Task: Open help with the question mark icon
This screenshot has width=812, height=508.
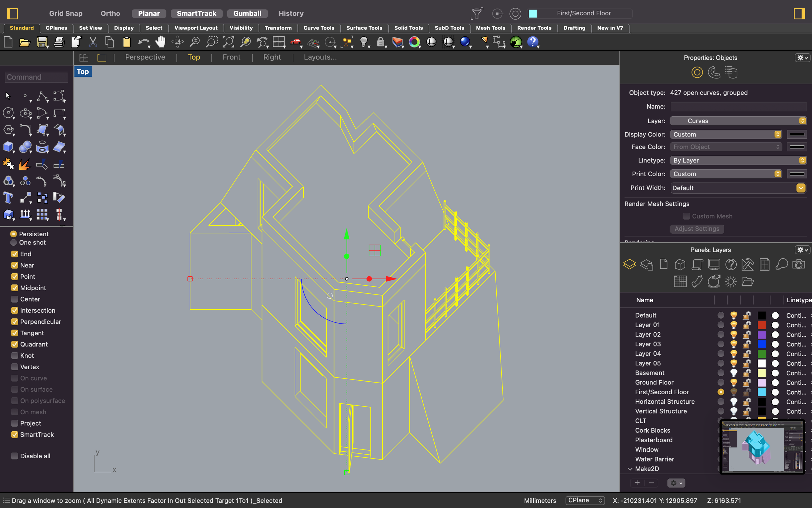Action: 533,42
